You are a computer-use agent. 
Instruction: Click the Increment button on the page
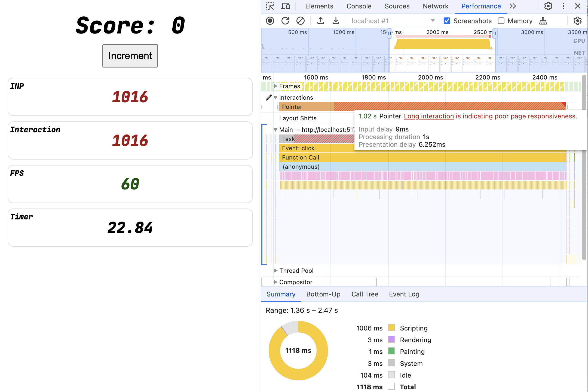(x=130, y=56)
